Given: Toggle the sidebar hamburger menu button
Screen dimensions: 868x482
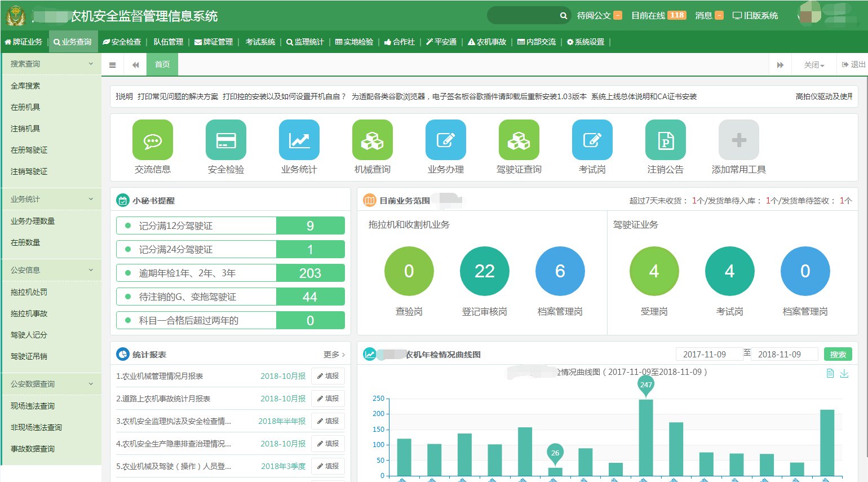Looking at the screenshot, I should click(x=113, y=65).
